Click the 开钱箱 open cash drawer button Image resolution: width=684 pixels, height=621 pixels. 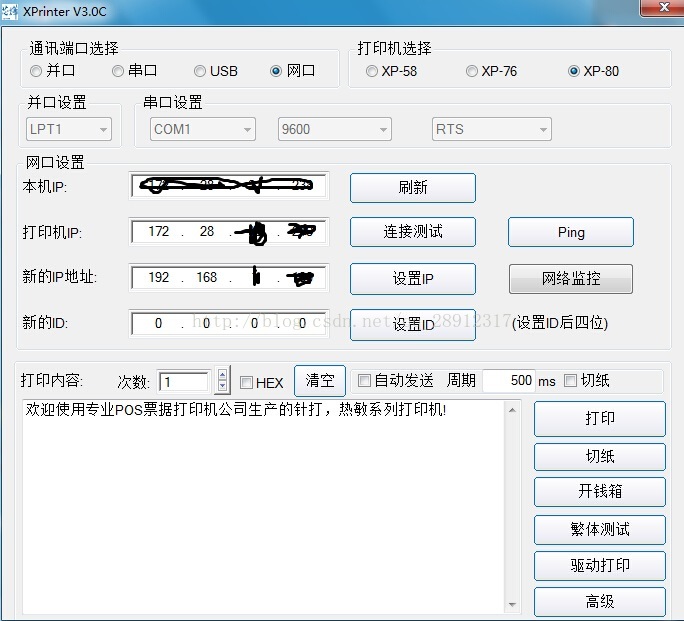click(x=600, y=491)
